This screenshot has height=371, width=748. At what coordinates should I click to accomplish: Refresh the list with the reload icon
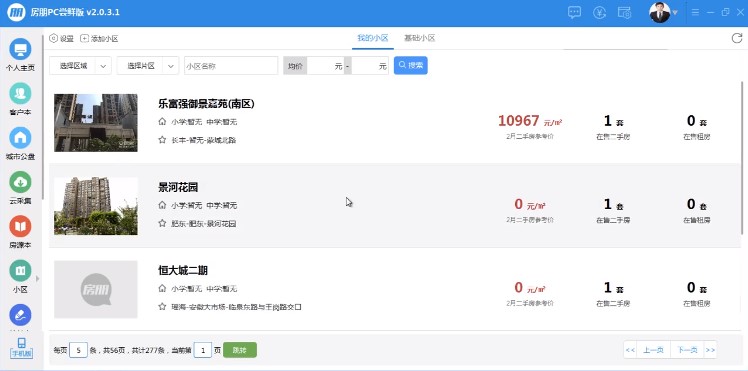click(x=737, y=38)
